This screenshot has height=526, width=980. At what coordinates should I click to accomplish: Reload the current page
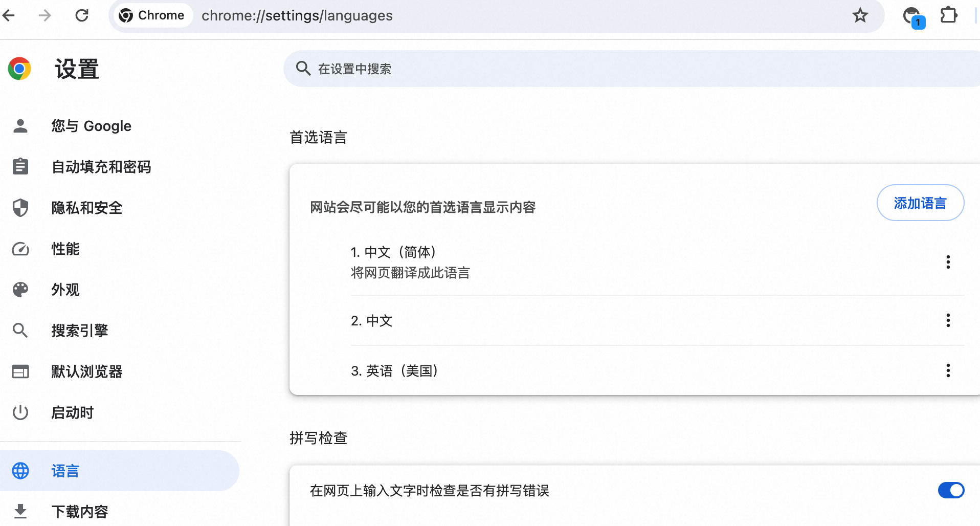tap(82, 15)
